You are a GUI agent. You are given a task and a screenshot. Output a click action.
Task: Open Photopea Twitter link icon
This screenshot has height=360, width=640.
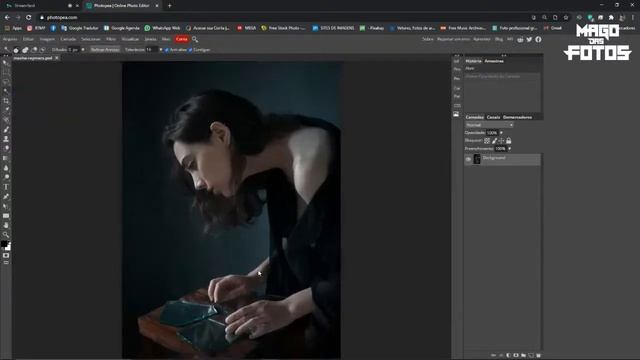pyautogui.click(x=529, y=39)
